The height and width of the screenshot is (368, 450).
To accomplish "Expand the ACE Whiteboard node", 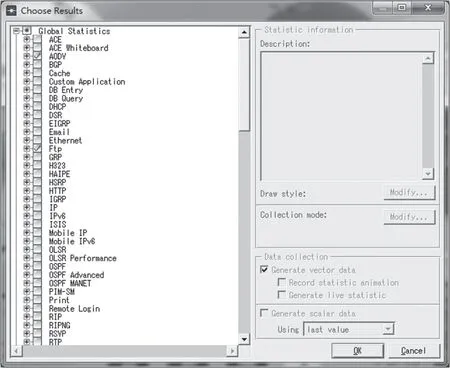I will [27, 48].
